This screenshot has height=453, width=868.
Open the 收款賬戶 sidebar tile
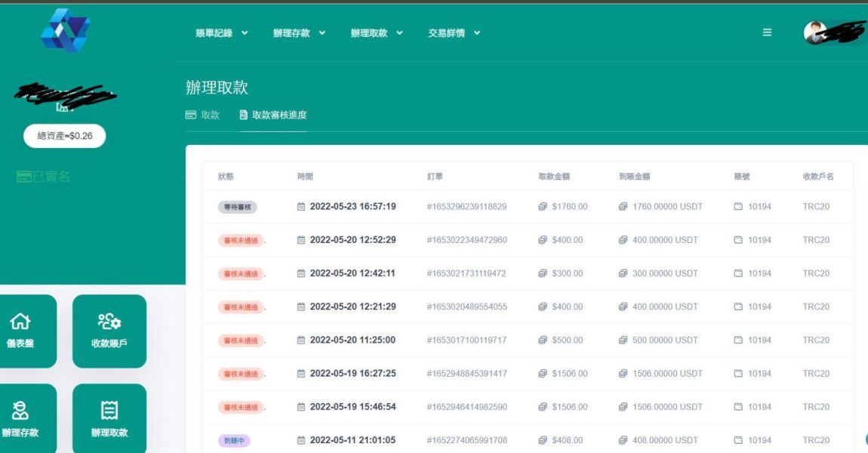click(109, 331)
